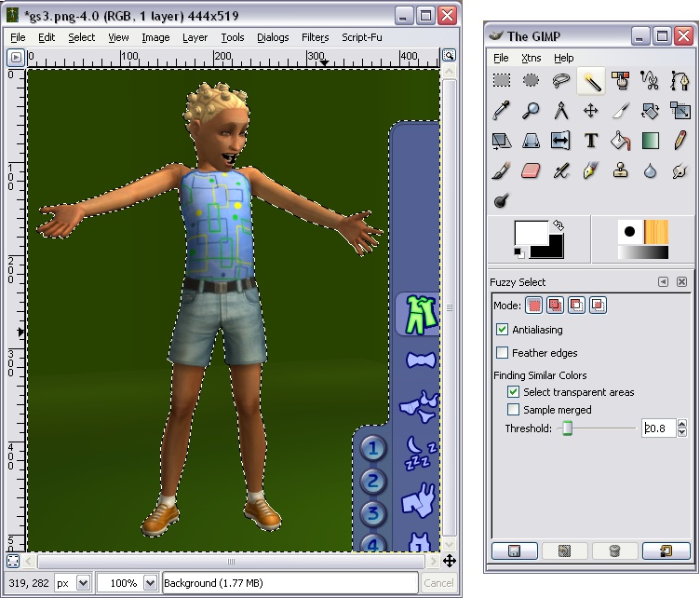The height and width of the screenshot is (598, 700).
Task: Click the Threshold slider handle
Action: (x=567, y=428)
